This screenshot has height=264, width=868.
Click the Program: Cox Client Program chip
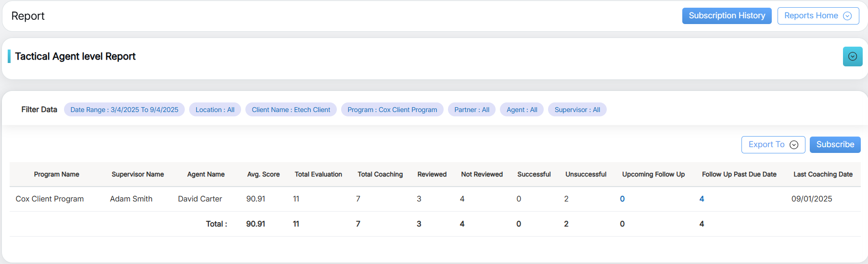[x=392, y=110]
